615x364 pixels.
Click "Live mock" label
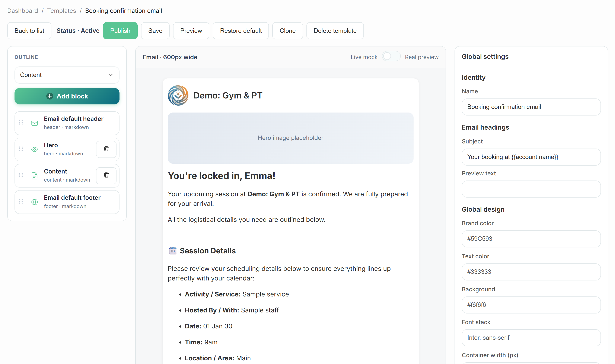(364, 57)
